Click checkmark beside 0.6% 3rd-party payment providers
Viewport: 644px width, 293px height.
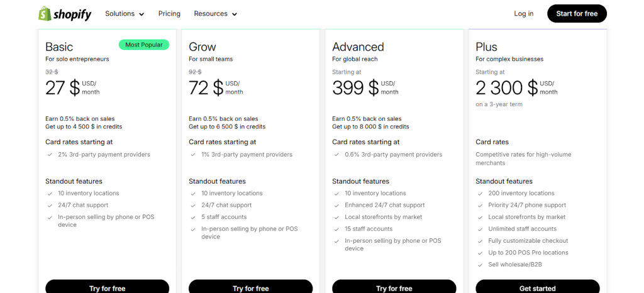[x=336, y=155]
